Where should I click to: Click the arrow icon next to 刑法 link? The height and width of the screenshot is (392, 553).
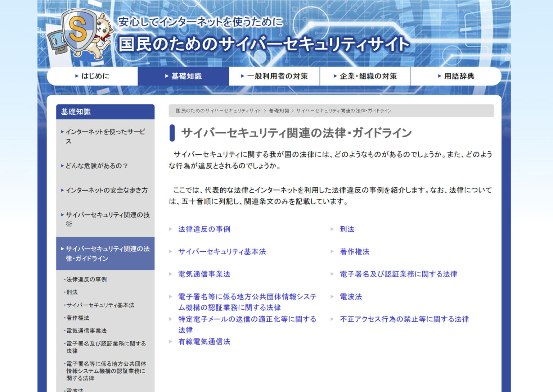[332, 229]
